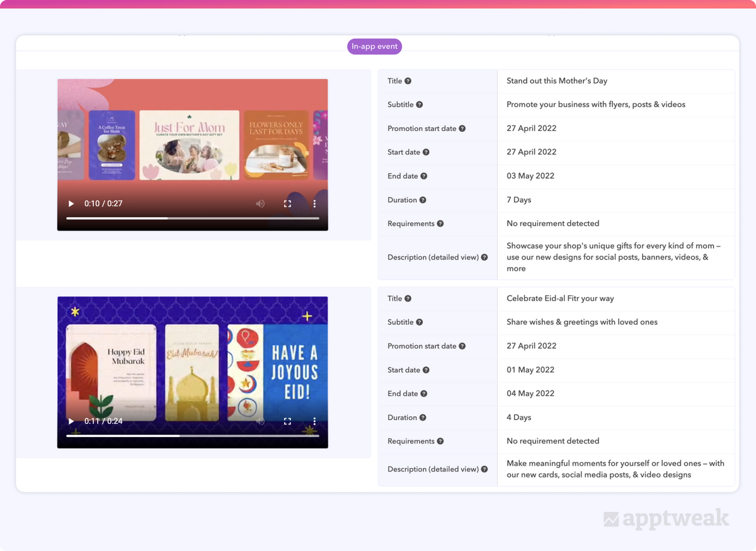Screen dimensions: 756x551
Task: Open help icon next to Title in Eid event
Action: (x=408, y=298)
